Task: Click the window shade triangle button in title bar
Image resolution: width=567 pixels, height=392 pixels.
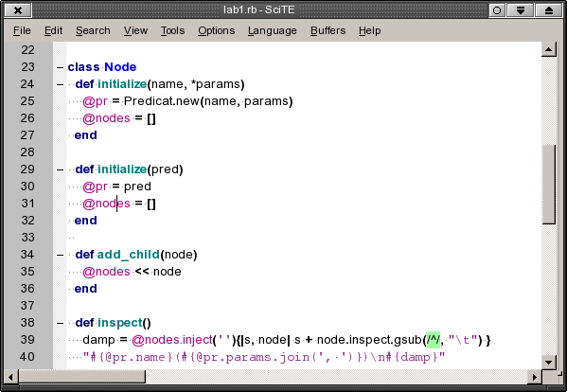Action: [521, 10]
